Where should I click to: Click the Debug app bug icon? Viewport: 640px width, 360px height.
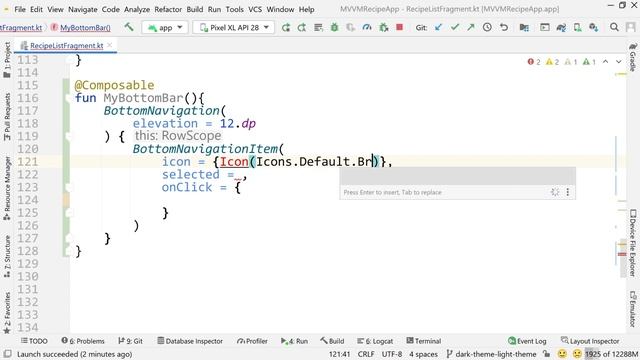334,27
